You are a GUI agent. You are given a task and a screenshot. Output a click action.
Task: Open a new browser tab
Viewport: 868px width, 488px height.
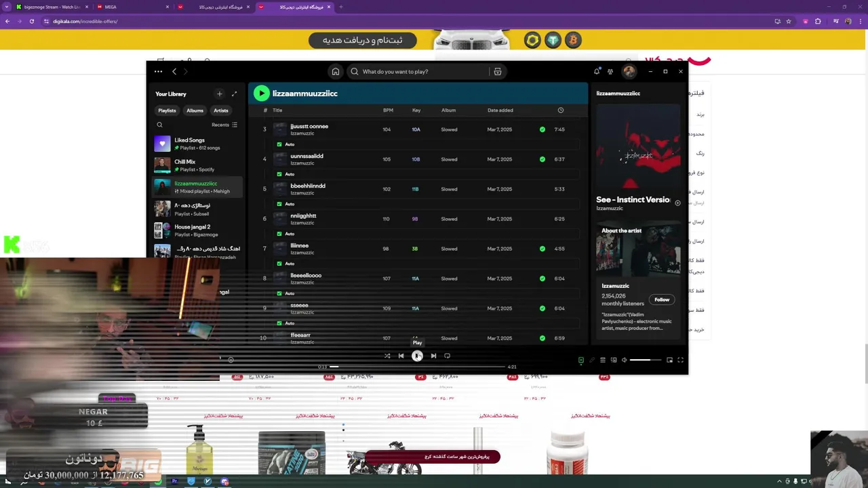[340, 7]
